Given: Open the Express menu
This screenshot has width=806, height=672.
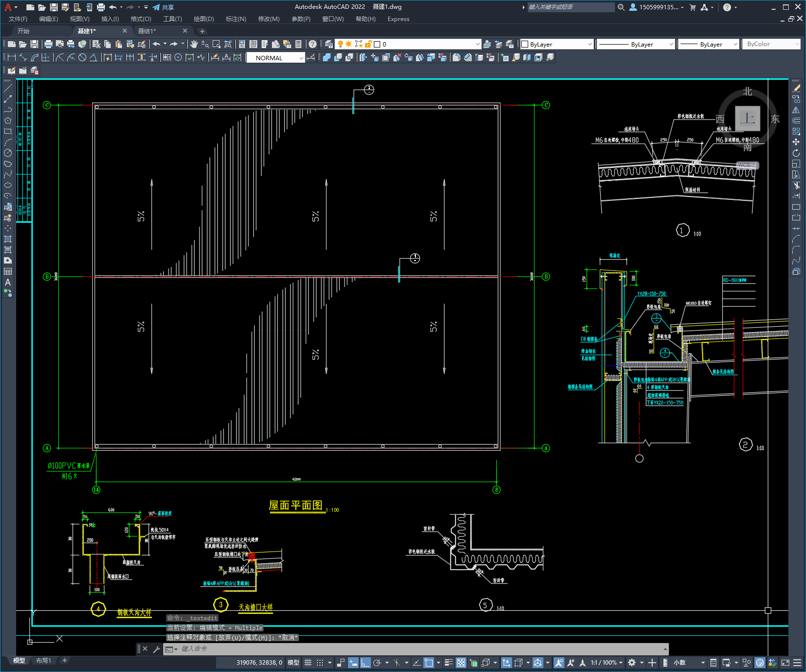Looking at the screenshot, I should click(398, 19).
